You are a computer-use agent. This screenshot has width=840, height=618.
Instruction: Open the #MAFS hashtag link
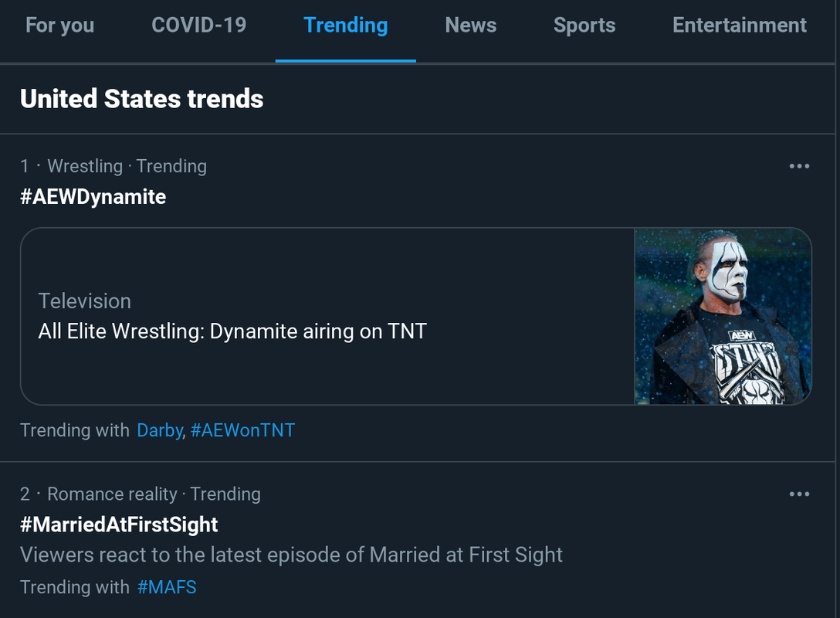(167, 587)
